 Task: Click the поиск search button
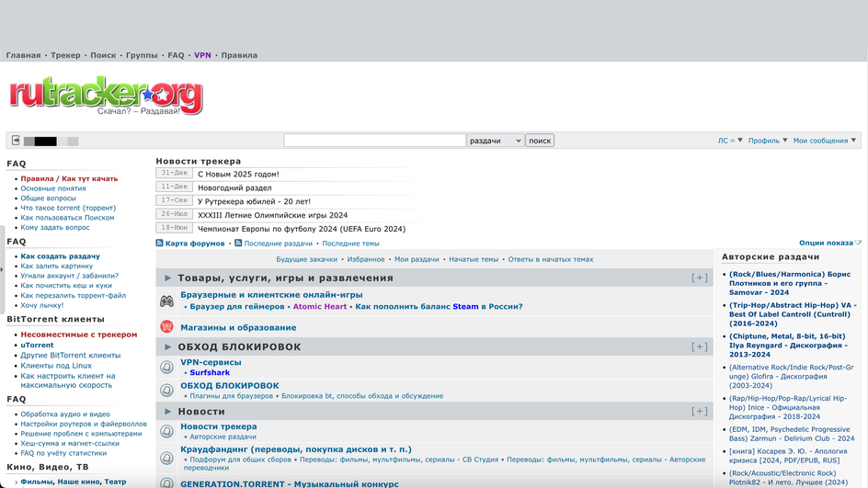pyautogui.click(x=540, y=141)
